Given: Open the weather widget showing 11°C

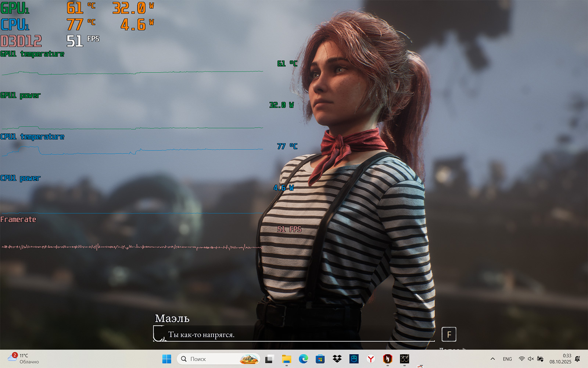Looking at the screenshot, I should coord(23,359).
